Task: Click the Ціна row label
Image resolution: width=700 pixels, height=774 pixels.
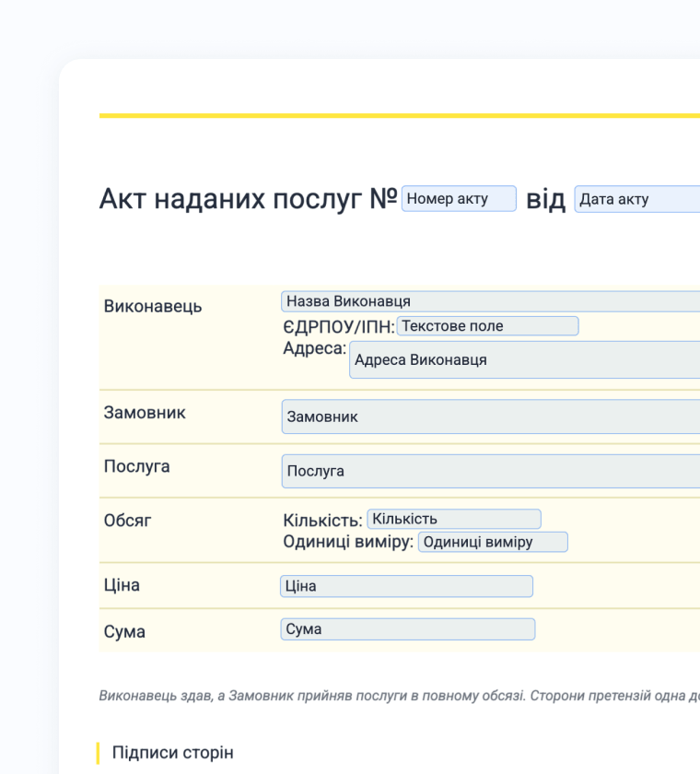Action: point(122,585)
